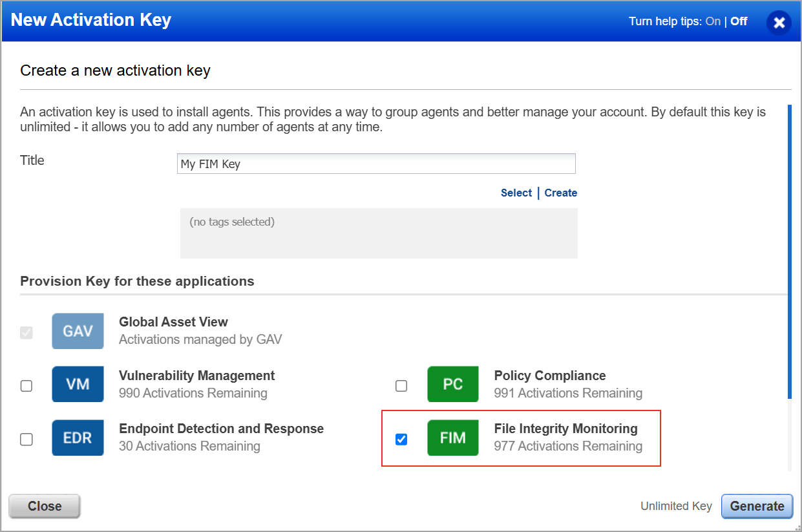This screenshot has height=532, width=802.
Task: Click the Close button
Action: pyautogui.click(x=45, y=506)
